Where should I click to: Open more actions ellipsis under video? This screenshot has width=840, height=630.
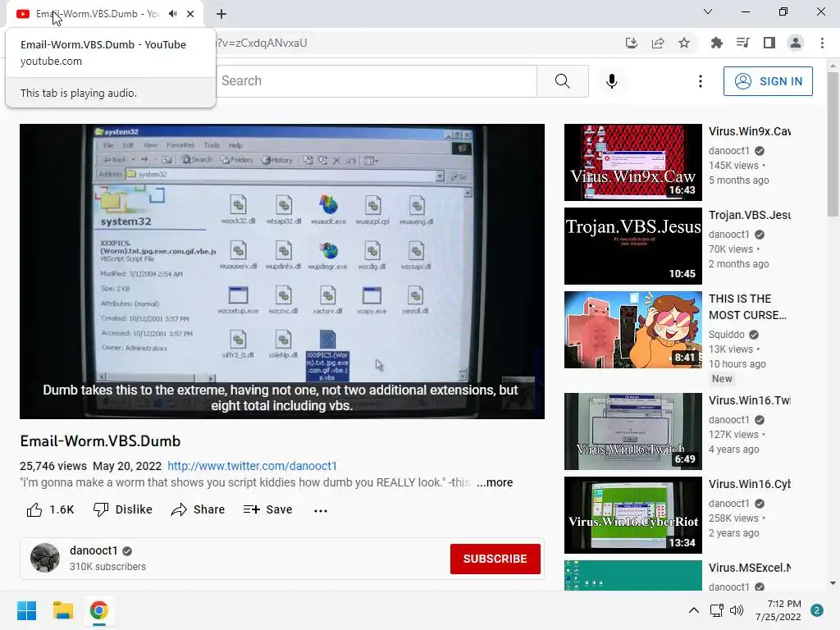coord(321,510)
